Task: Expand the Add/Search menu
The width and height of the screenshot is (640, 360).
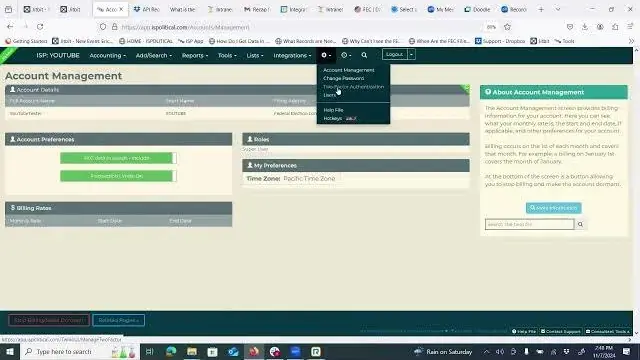Action: pos(153,55)
